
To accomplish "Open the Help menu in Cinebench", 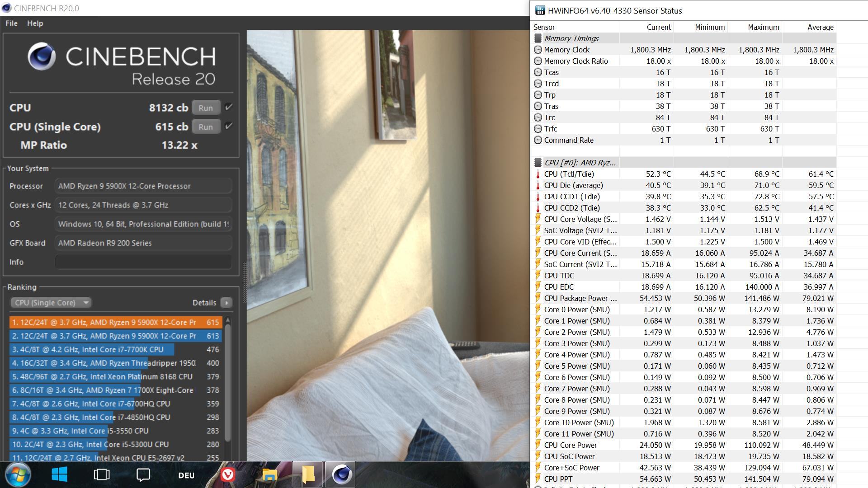I will pyautogui.click(x=34, y=23).
